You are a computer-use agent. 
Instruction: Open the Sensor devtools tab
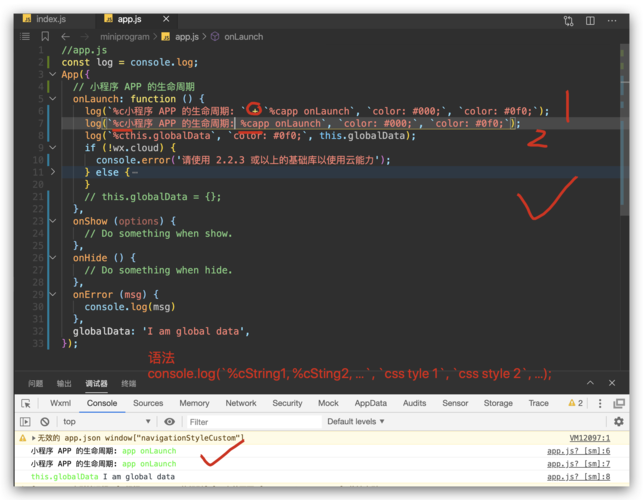[x=455, y=403]
